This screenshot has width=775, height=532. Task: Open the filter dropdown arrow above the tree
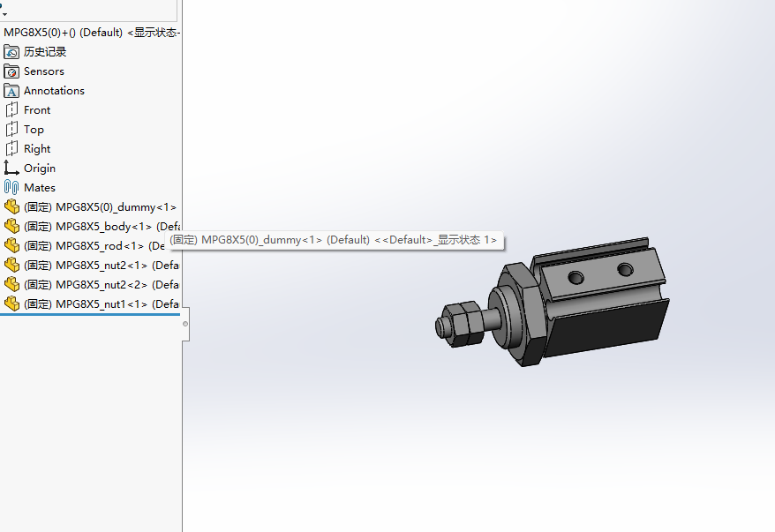point(4,15)
